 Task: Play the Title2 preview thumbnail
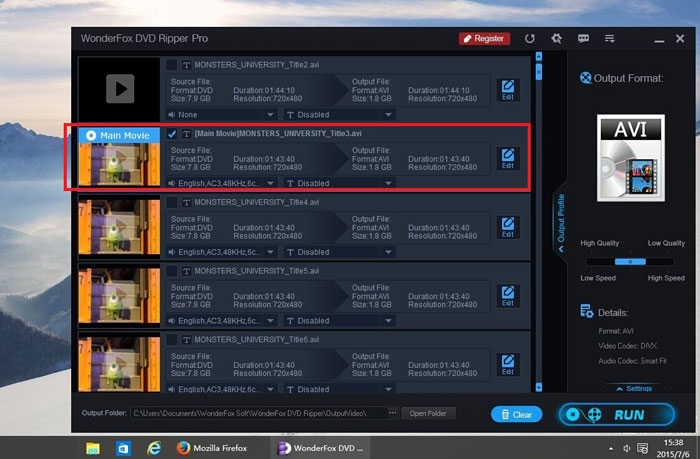[x=120, y=89]
